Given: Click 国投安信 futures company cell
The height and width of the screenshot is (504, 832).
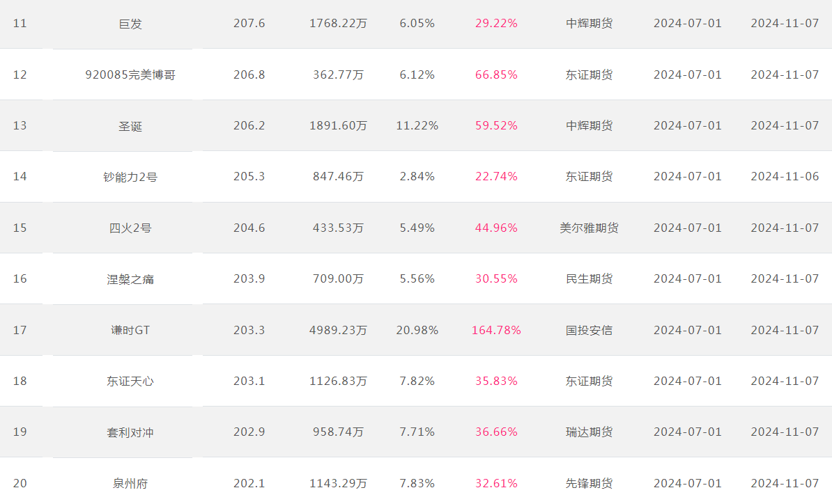Looking at the screenshot, I should click(x=589, y=330).
